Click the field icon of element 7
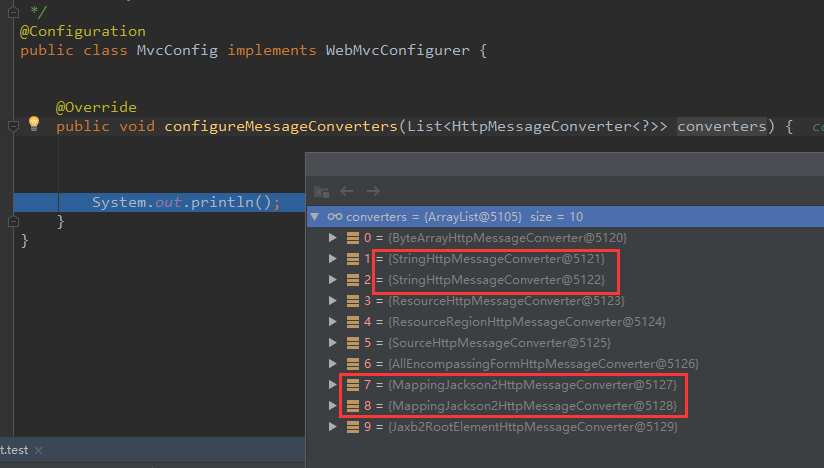The width and height of the screenshot is (824, 468). click(x=353, y=385)
